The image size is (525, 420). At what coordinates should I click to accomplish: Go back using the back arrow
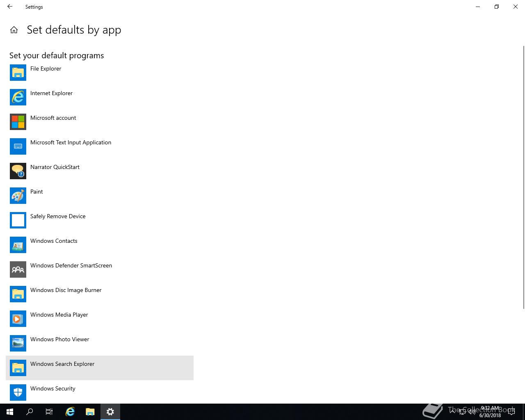[x=10, y=7]
